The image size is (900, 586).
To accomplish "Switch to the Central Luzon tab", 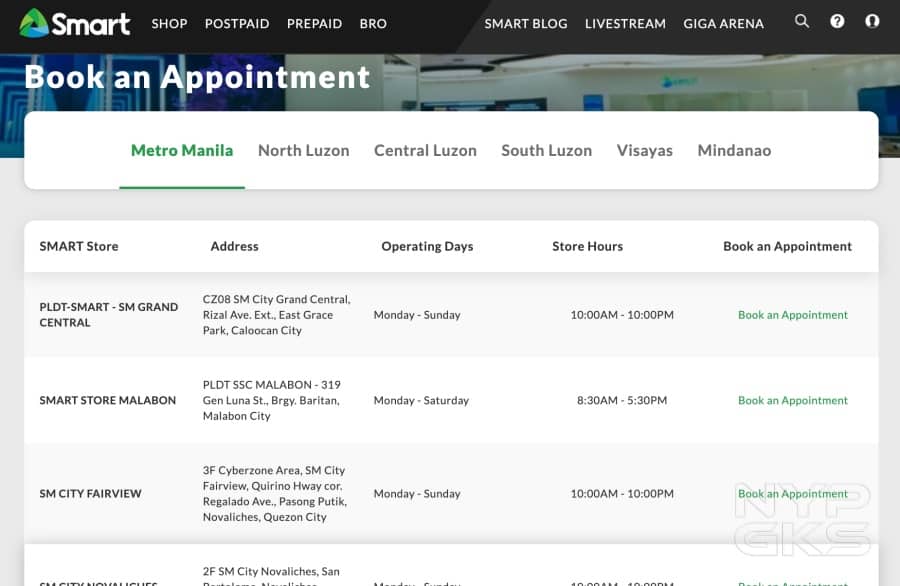I will [425, 150].
